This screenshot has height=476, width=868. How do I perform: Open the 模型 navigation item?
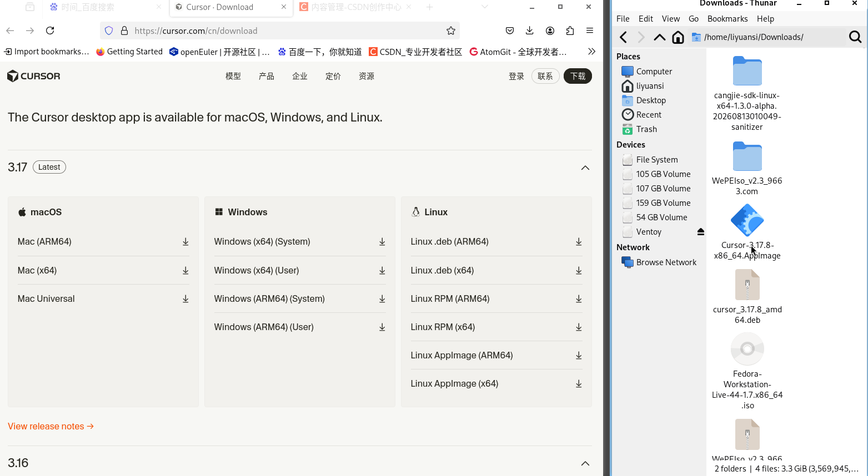click(x=233, y=76)
